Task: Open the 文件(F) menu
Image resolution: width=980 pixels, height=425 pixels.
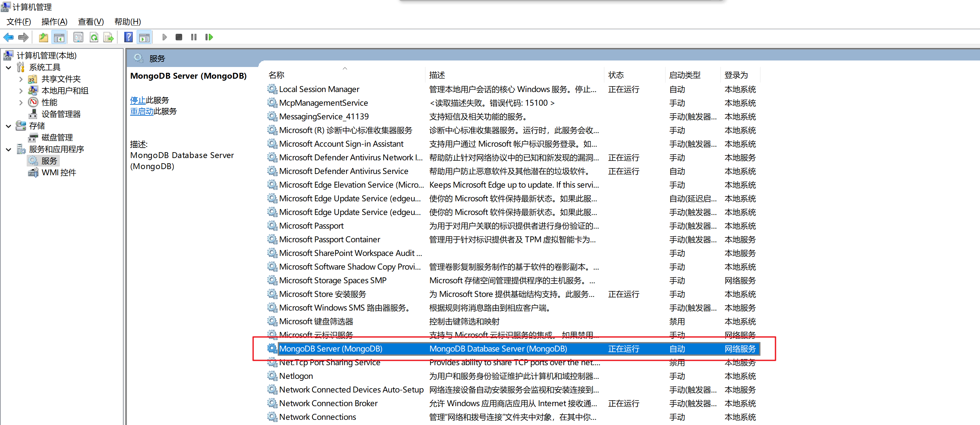Action: (x=19, y=22)
